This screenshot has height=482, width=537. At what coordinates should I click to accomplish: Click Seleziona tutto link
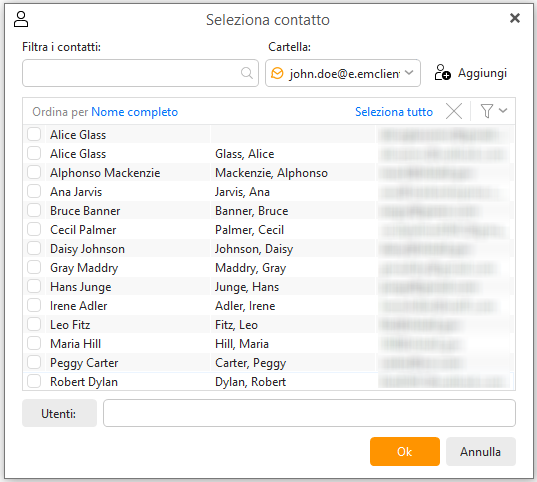tap(394, 112)
